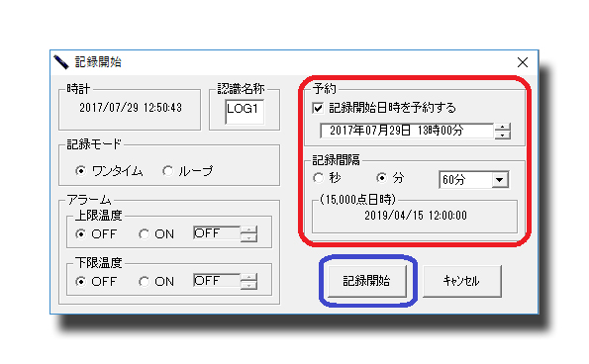Choose the 分 interval unit

pyautogui.click(x=381, y=178)
